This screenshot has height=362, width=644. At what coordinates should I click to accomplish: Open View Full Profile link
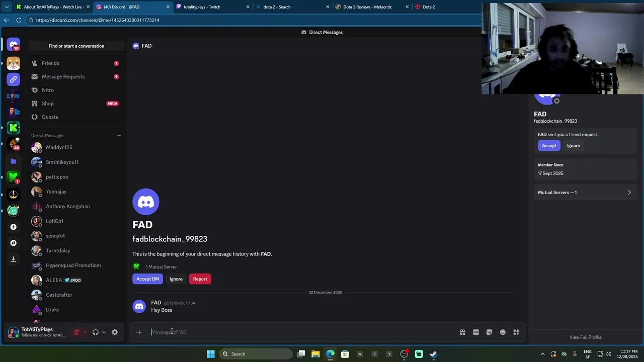[x=585, y=337]
